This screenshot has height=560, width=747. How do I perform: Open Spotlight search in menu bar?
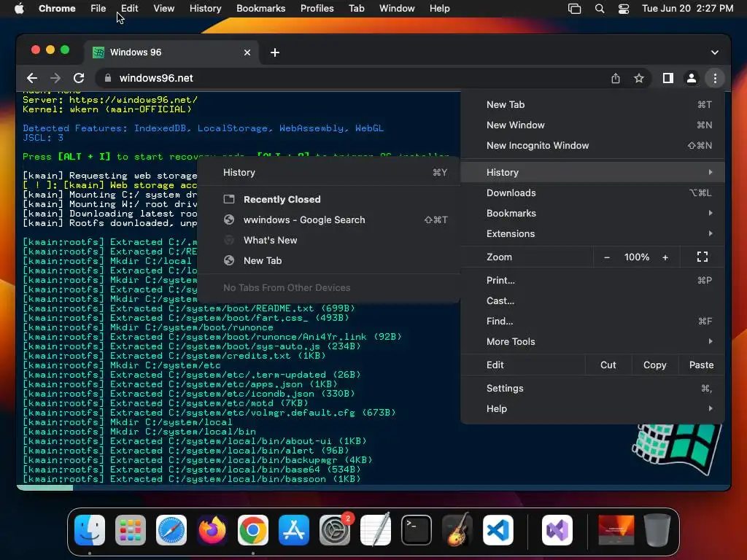(x=600, y=9)
